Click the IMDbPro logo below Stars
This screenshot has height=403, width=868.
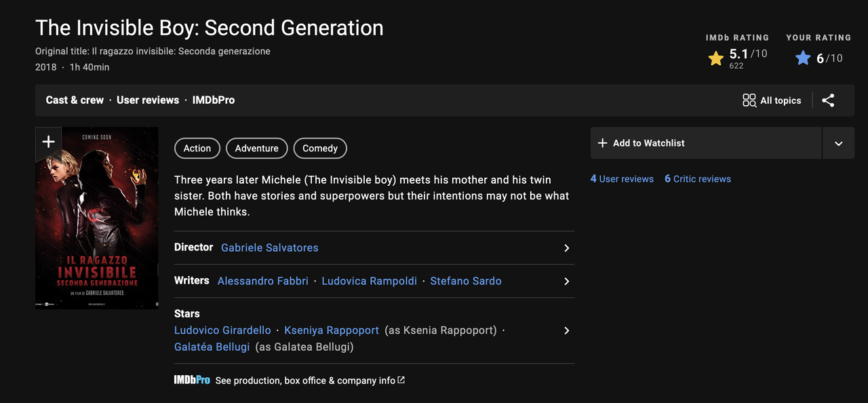(192, 381)
